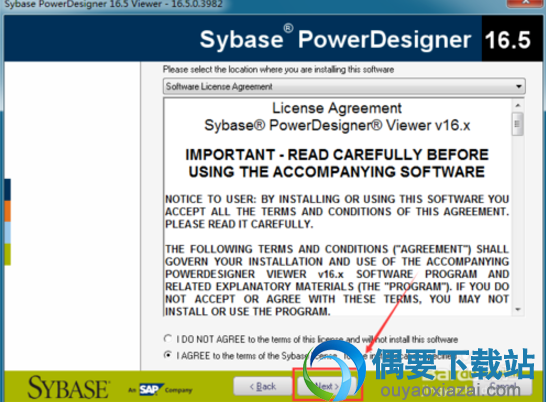Image resolution: width=546 pixels, height=402 pixels.
Task: Click the "NOTICE TO USER" paragraph
Action: point(337,211)
